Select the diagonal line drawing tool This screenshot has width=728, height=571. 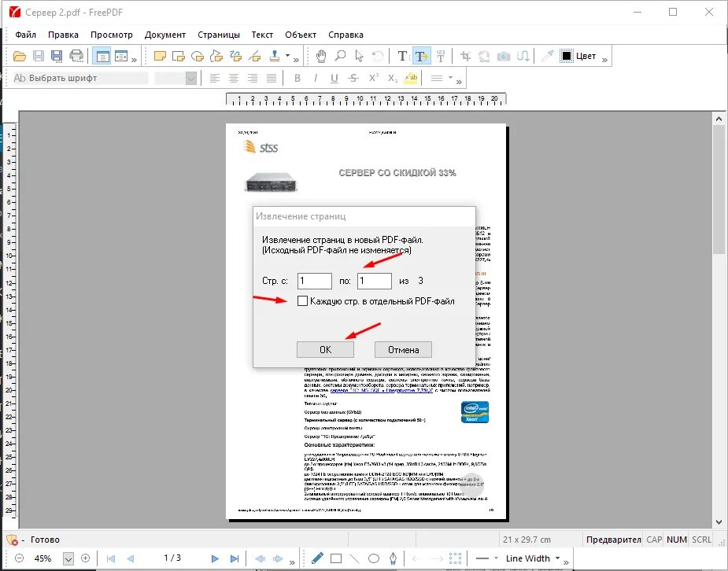355,558
